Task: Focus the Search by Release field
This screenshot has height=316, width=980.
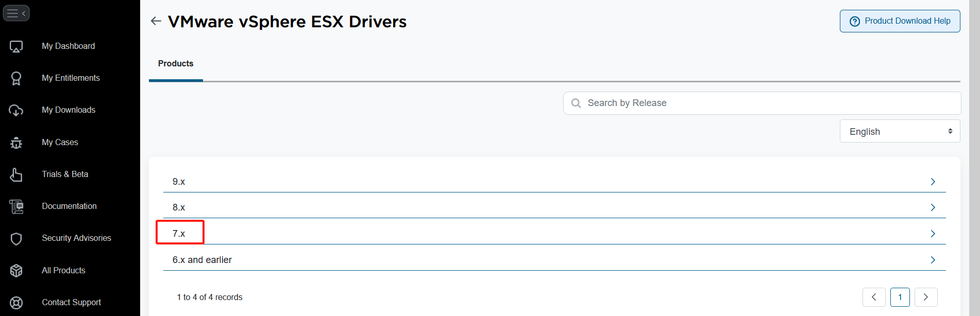Action: click(762, 103)
